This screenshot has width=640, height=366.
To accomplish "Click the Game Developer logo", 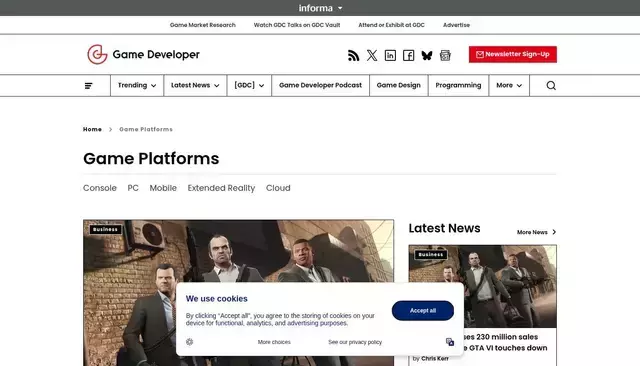I will (x=143, y=54).
